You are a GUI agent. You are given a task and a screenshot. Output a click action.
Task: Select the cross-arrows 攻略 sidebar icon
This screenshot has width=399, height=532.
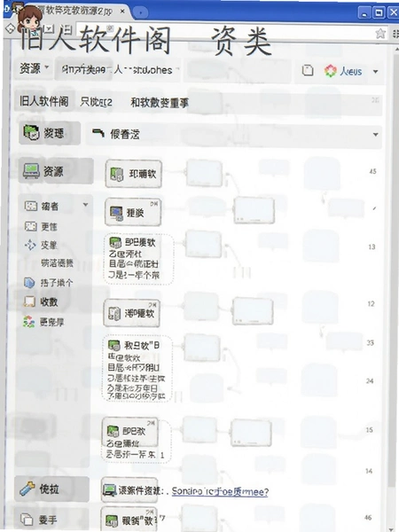30,245
